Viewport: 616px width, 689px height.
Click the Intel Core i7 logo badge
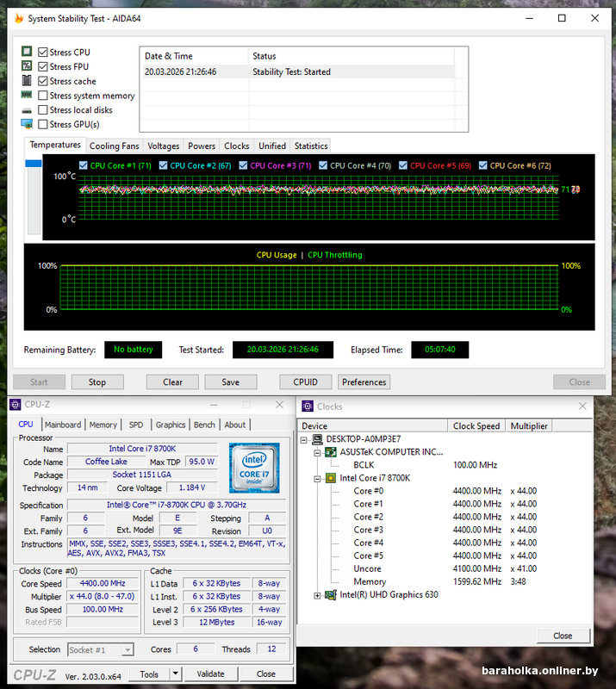coord(254,468)
